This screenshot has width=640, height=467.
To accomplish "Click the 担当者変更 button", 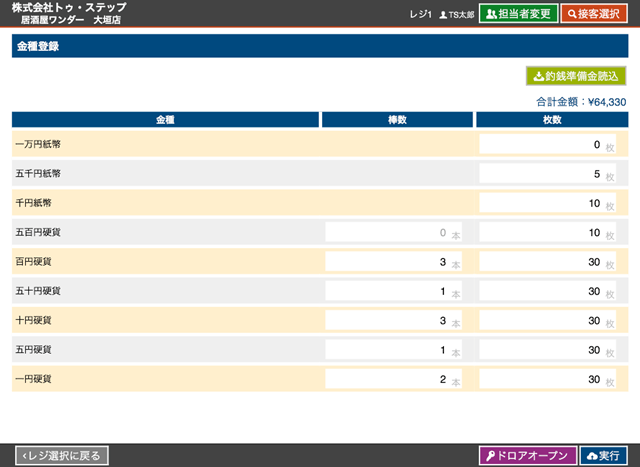I will click(518, 14).
